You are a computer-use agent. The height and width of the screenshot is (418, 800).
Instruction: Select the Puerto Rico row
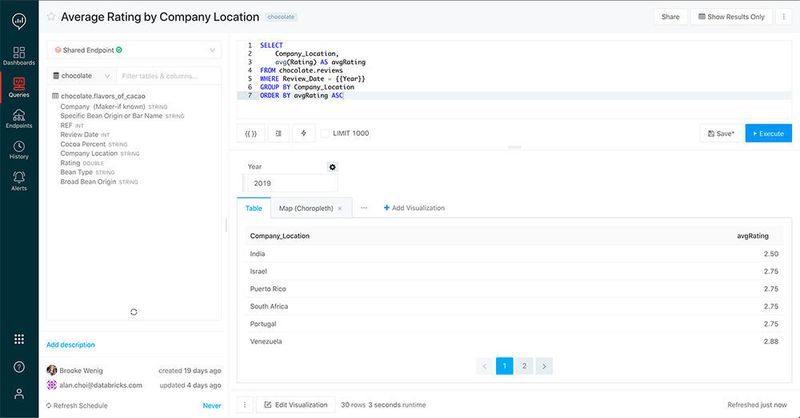point(514,289)
